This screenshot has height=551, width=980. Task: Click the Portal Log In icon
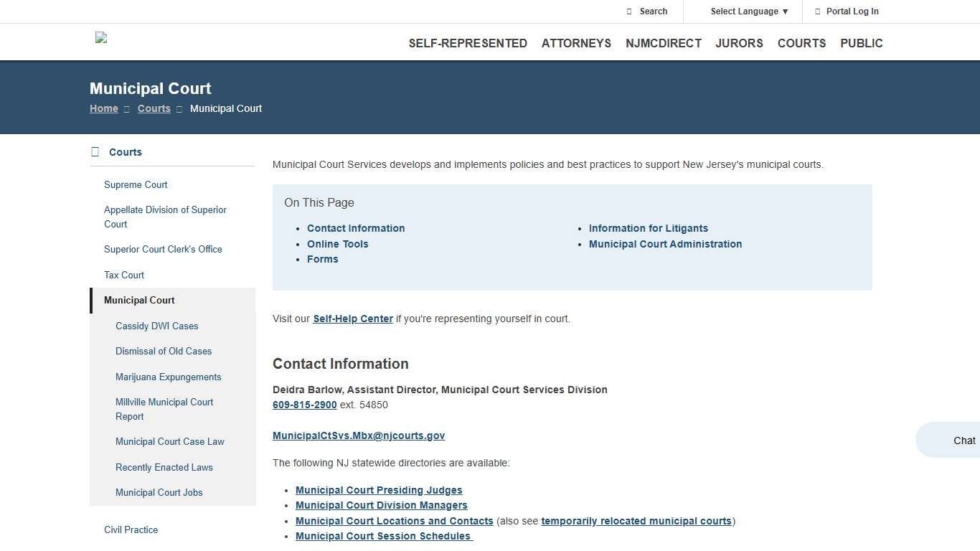tap(818, 11)
